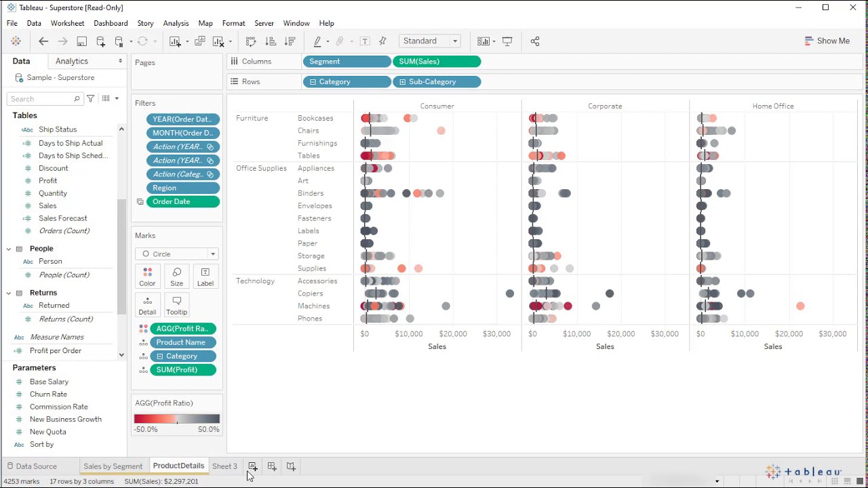
Task: Click the Copiers row label
Action: [310, 293]
